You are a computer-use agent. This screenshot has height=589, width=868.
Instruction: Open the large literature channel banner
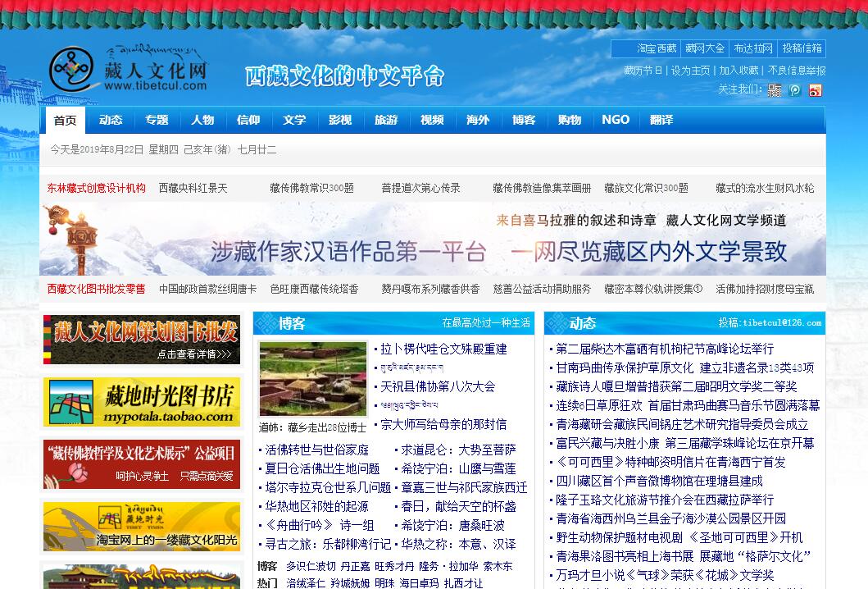432,239
